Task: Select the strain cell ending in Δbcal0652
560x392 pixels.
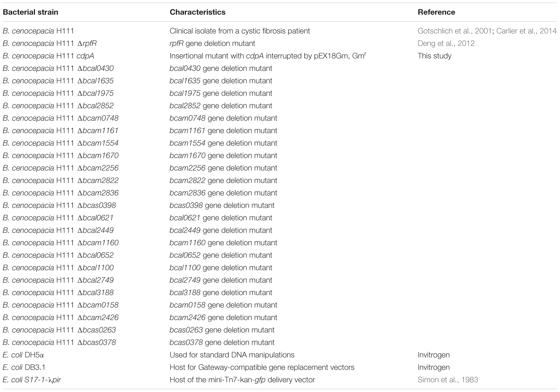Action: tap(58, 255)
